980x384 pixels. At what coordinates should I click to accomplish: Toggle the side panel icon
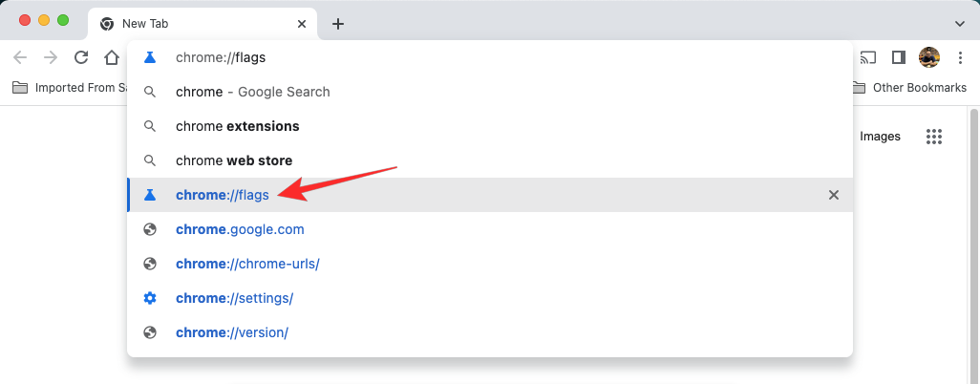pyautogui.click(x=898, y=57)
